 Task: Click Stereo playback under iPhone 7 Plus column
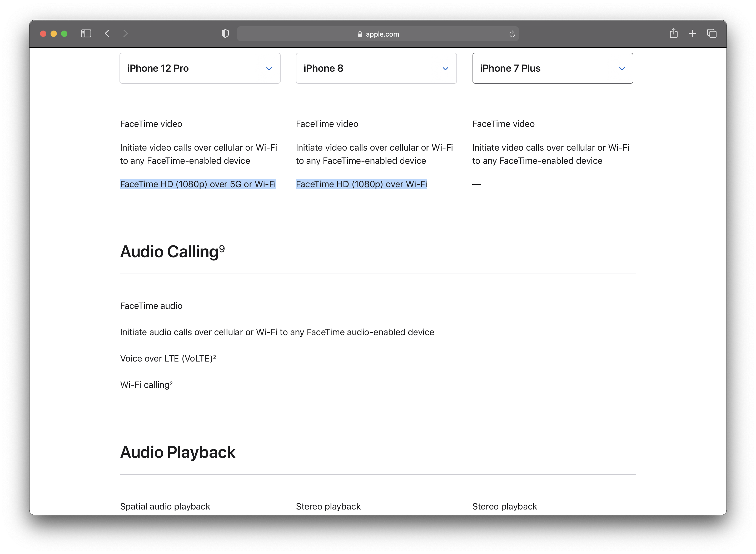pos(505,506)
